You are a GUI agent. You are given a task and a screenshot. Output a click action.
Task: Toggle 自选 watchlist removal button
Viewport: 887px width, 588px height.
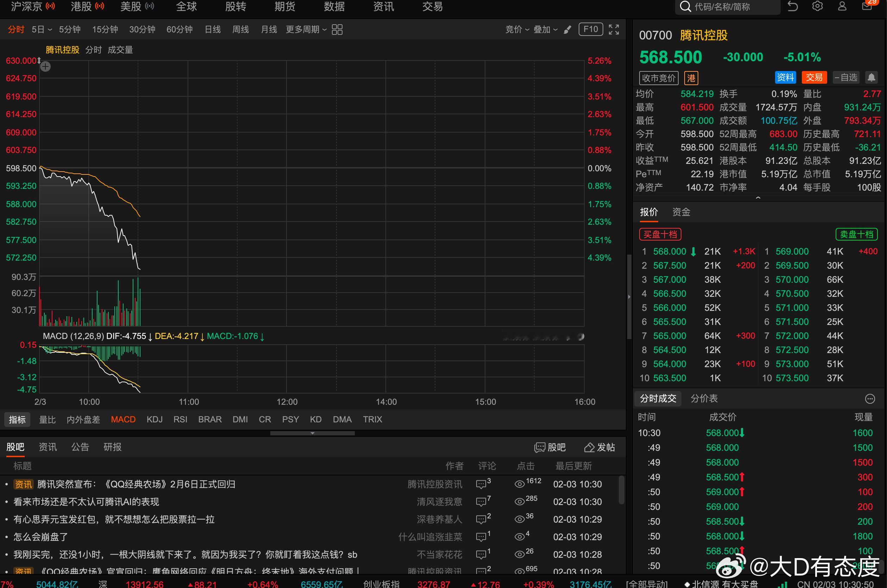click(846, 78)
